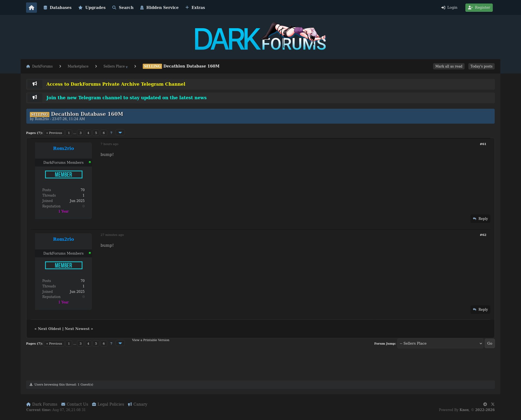Click Reply button on post #62

point(480,310)
